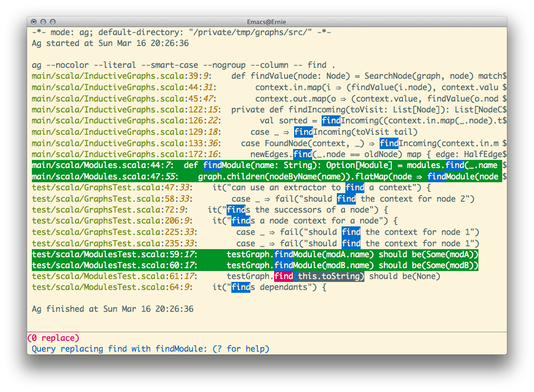Click highlighted 'find' in 'finds the successors'
The image size is (534, 392).
click(x=236, y=210)
